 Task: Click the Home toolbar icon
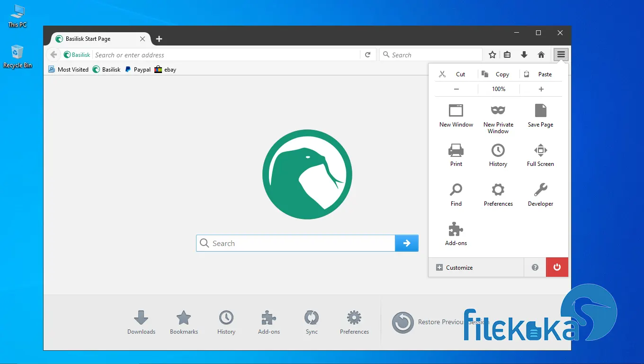click(541, 55)
